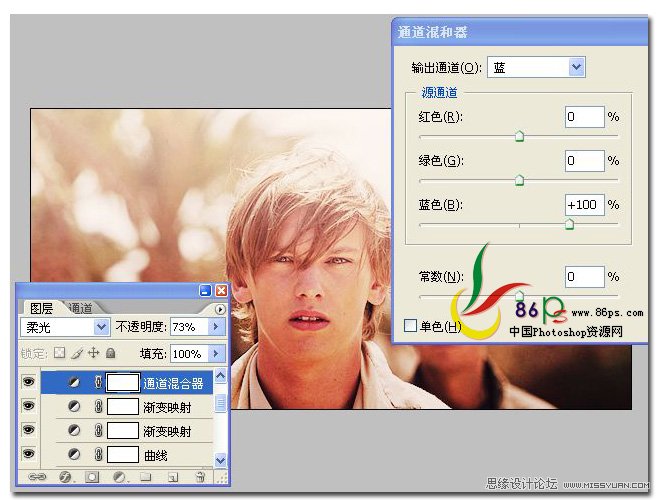Click the add layer mask icon
The width and height of the screenshot is (660, 500).
(x=92, y=477)
